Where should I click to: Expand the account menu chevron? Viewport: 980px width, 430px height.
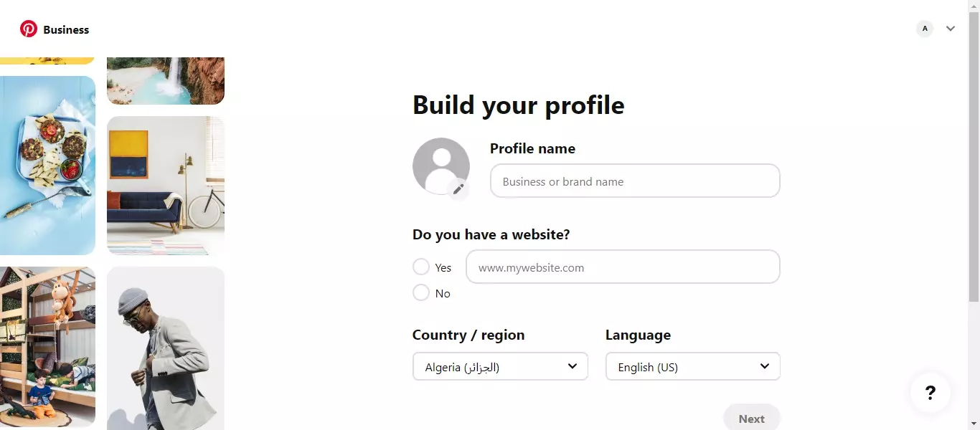point(951,29)
